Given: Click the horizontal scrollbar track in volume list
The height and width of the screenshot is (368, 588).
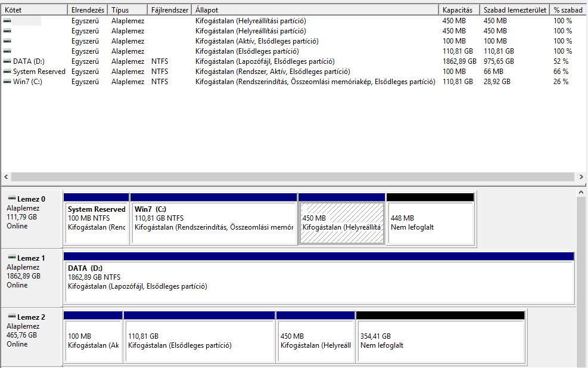Looking at the screenshot, I should pyautogui.click(x=293, y=177).
